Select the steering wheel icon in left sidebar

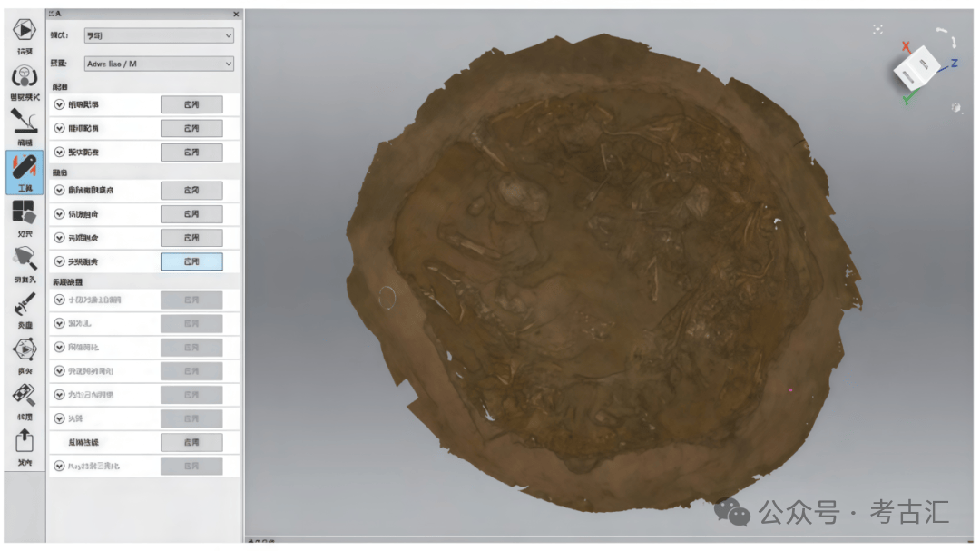[x=24, y=76]
